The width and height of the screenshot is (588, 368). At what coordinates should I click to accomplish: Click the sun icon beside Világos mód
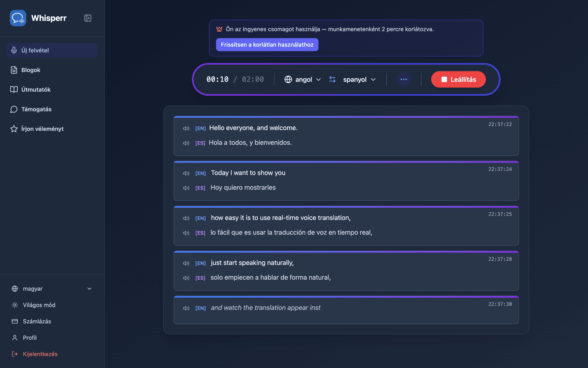tap(15, 305)
